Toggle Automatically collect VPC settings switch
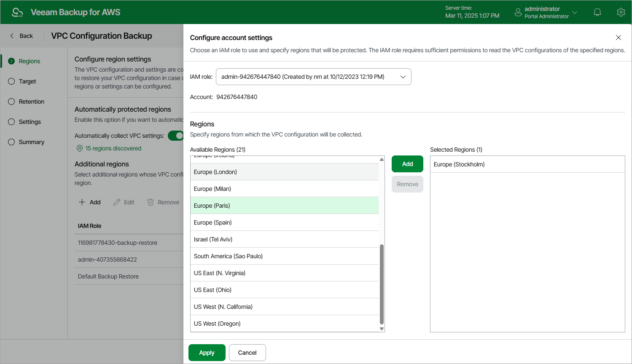632x364 pixels. (176, 136)
